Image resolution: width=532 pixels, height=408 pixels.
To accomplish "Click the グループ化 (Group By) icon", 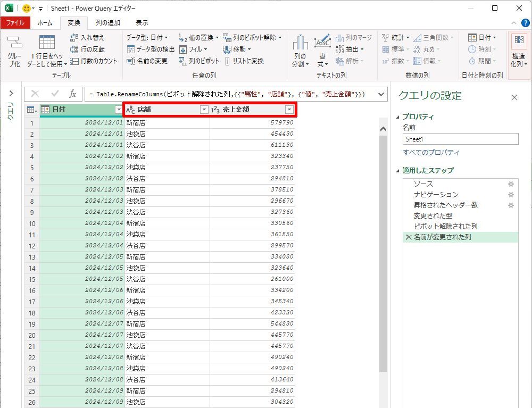I will [14, 52].
